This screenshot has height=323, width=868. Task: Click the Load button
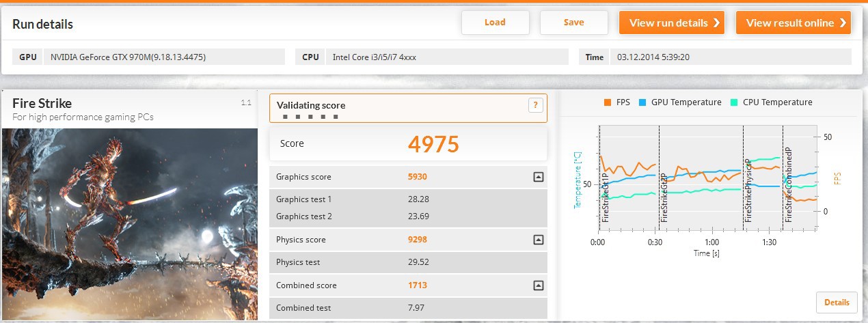[495, 23]
